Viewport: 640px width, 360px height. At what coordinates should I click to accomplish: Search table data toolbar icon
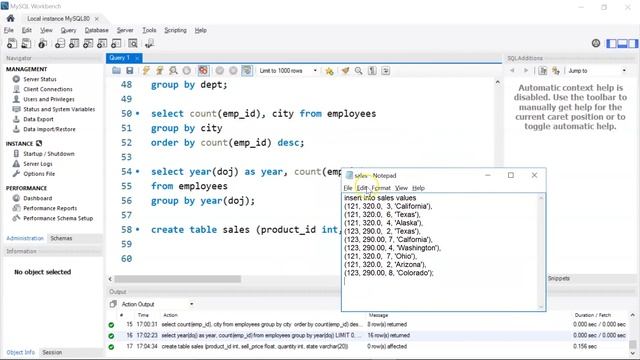(x=133, y=43)
